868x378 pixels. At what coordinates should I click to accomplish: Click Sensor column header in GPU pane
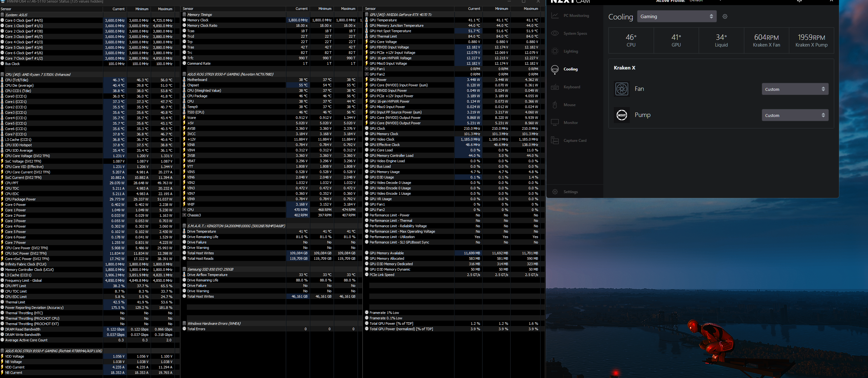[x=409, y=9]
